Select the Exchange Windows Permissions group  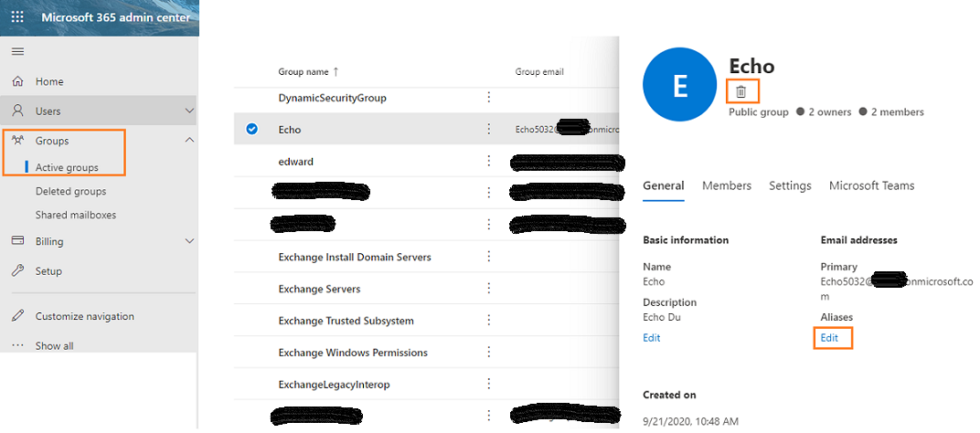tap(353, 353)
